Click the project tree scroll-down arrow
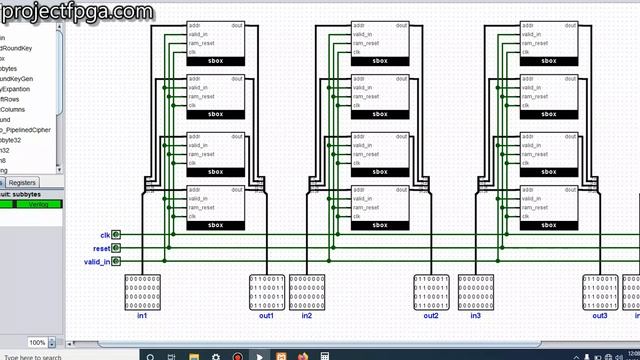Viewport: 640px width, 360px height. [x=59, y=170]
